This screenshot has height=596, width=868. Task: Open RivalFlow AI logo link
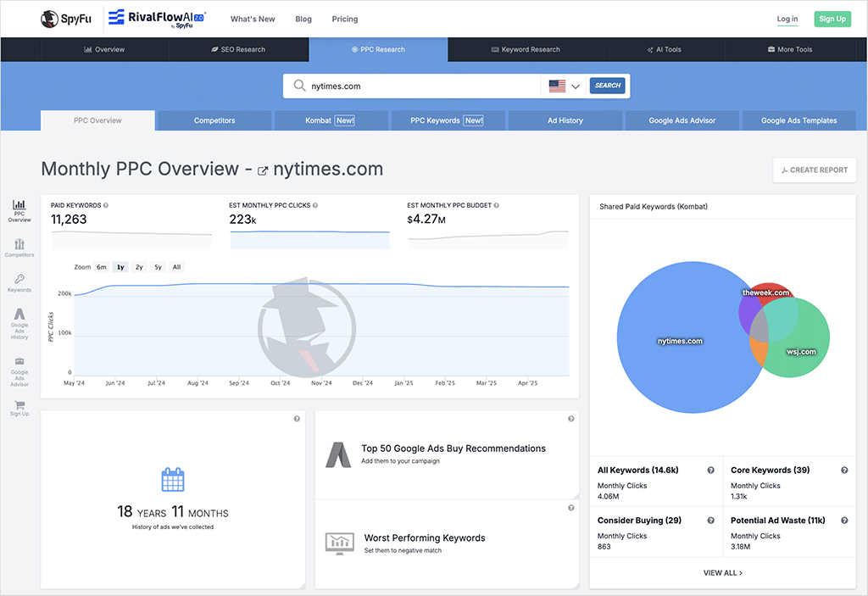[x=157, y=19]
